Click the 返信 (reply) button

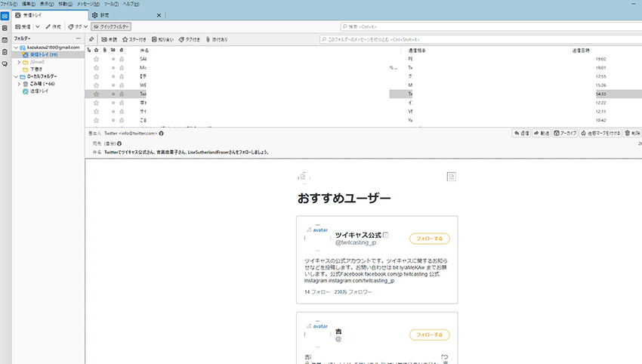pyautogui.click(x=521, y=133)
